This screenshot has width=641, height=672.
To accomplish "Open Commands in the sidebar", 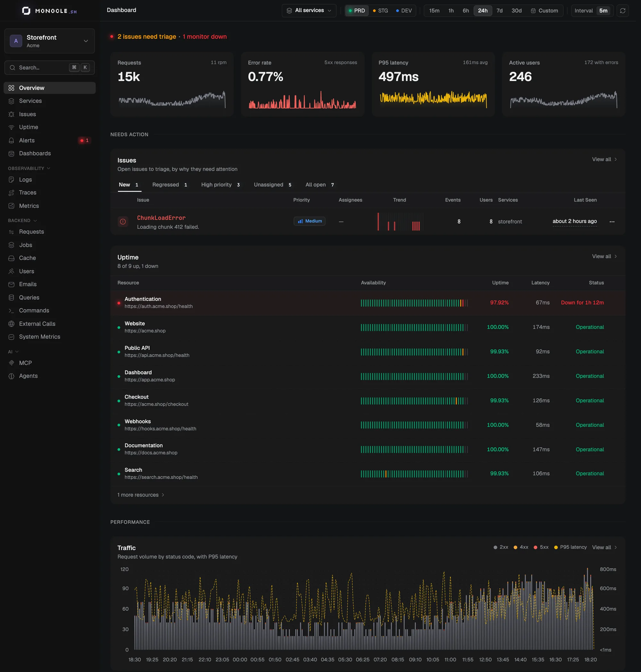I will pyautogui.click(x=50, y=311).
